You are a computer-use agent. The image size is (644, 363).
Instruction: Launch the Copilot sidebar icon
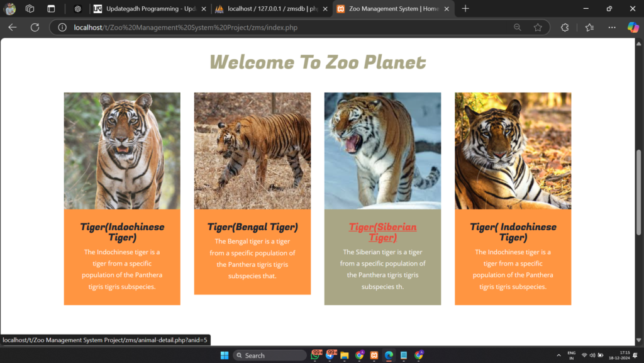[x=633, y=28]
